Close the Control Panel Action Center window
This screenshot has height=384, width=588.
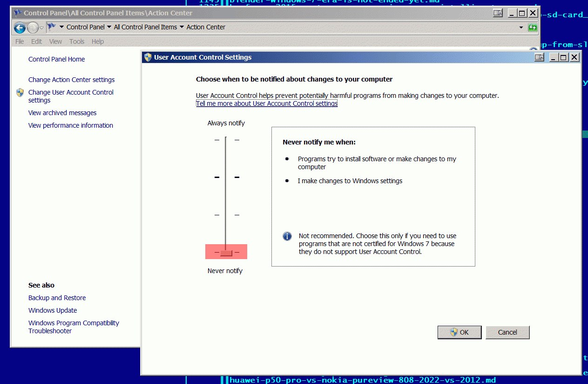click(533, 13)
